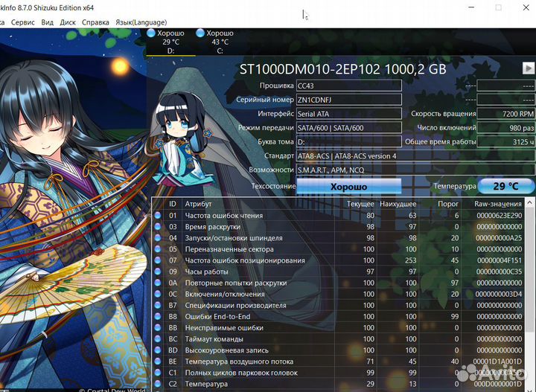
Task: Click the status icon for attribute 07
Action: [158, 260]
